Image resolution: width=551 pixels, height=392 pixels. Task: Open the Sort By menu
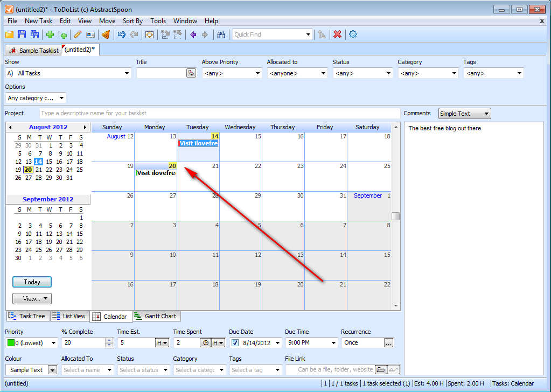pos(132,21)
